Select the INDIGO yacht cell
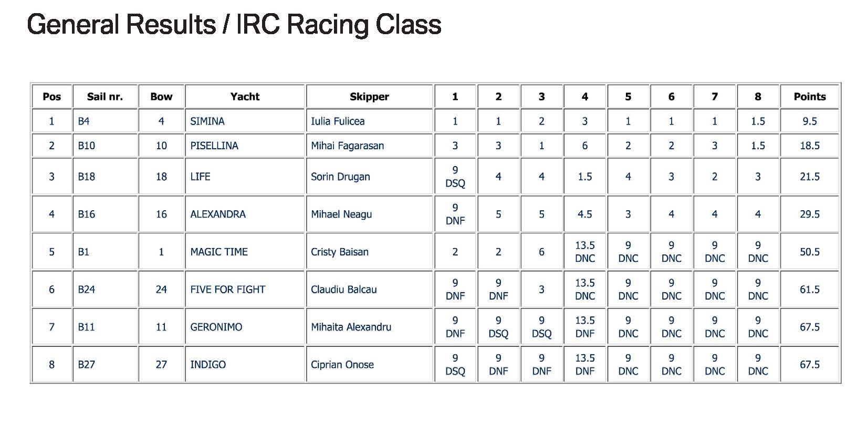868x421 pixels. (245, 365)
